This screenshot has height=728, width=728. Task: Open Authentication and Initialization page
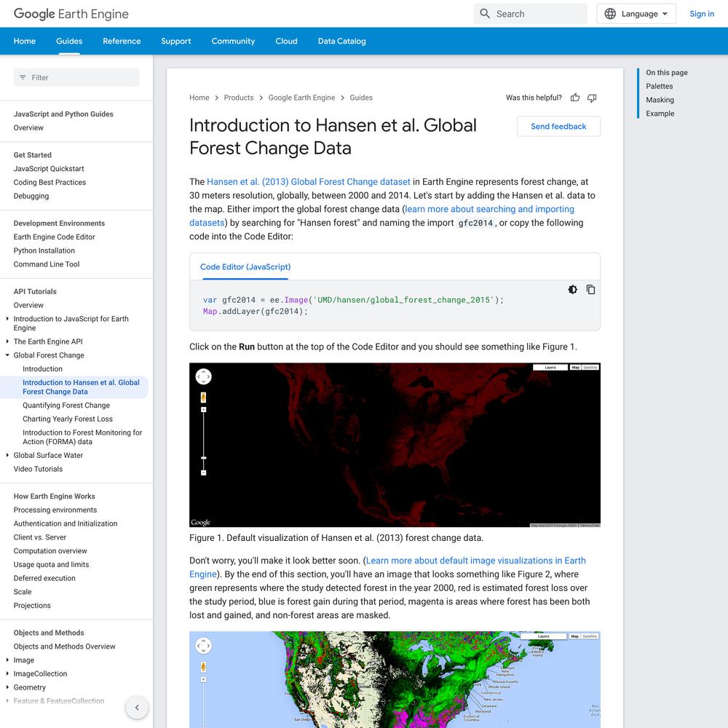click(x=66, y=523)
